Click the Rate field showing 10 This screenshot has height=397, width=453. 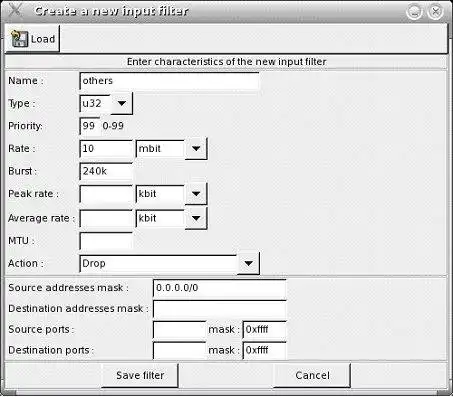[106, 149]
